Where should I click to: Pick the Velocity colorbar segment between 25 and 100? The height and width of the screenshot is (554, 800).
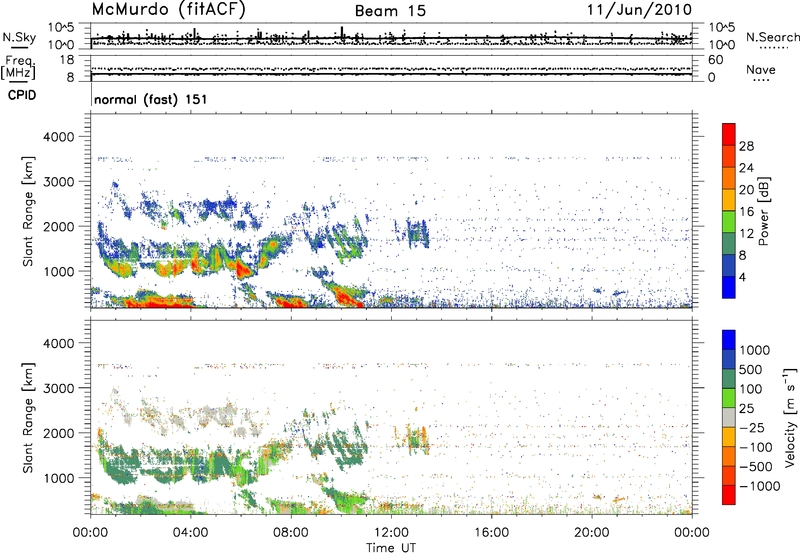click(729, 398)
